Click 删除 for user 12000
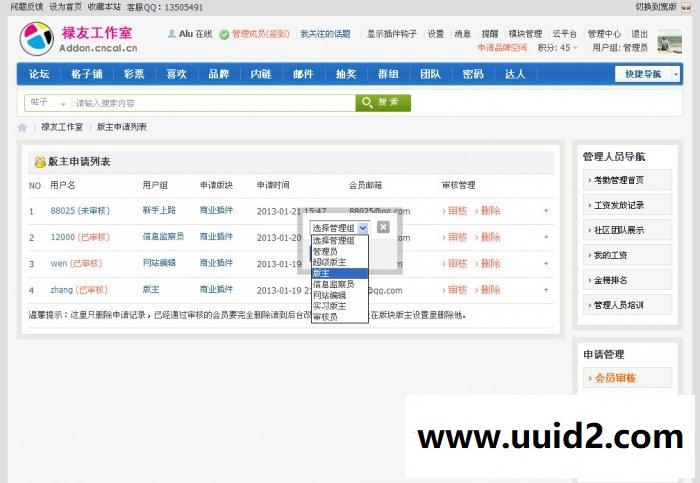The image size is (700, 483). pos(488,237)
